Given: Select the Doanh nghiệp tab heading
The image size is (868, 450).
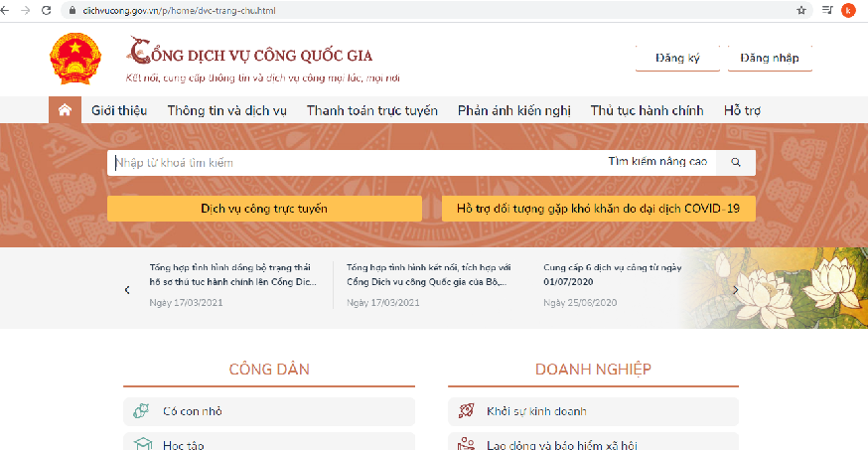Looking at the screenshot, I should (593, 370).
